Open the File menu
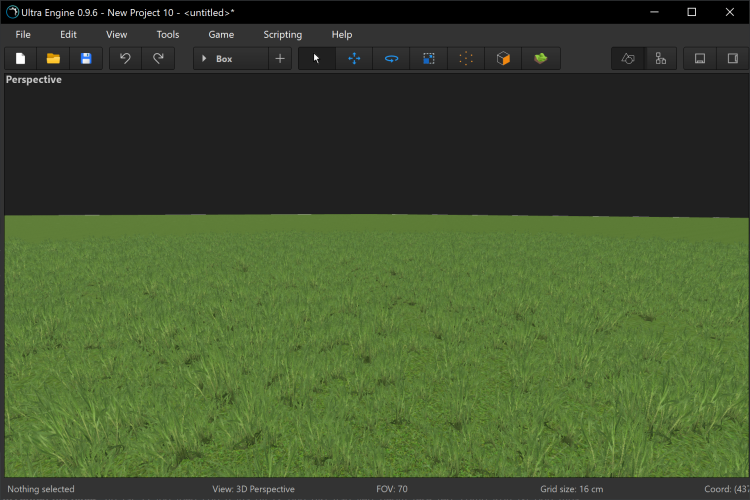Viewport: 750px width, 500px height. (x=23, y=34)
